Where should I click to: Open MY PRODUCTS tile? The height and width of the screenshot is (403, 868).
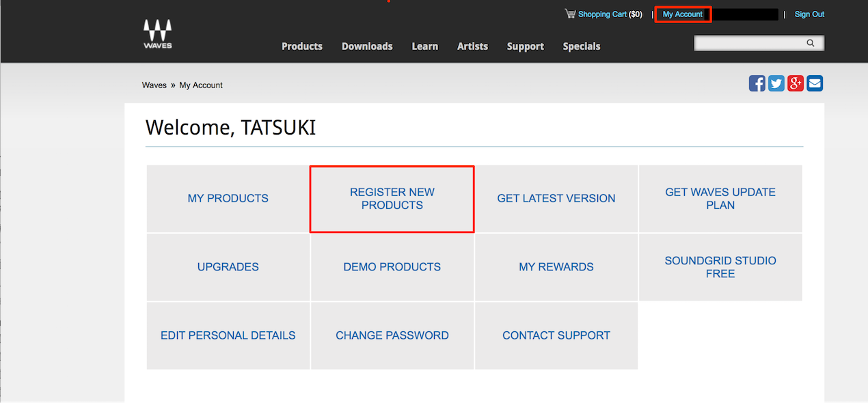pyautogui.click(x=228, y=199)
